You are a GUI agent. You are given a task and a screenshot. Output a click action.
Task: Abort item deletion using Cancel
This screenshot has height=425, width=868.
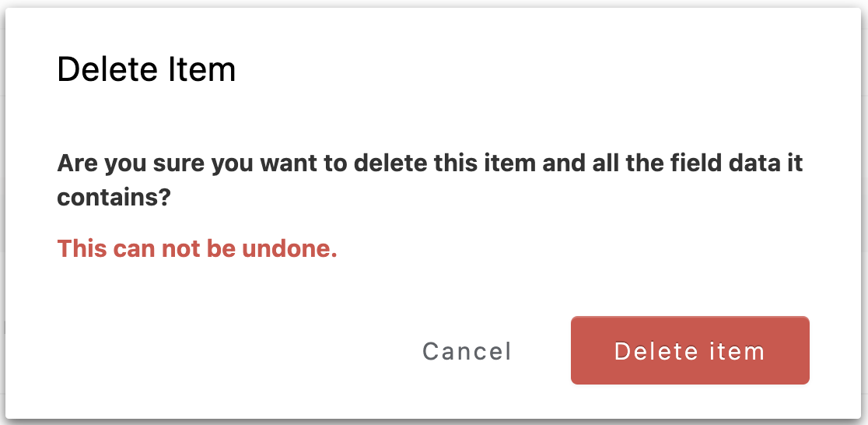coord(467,351)
